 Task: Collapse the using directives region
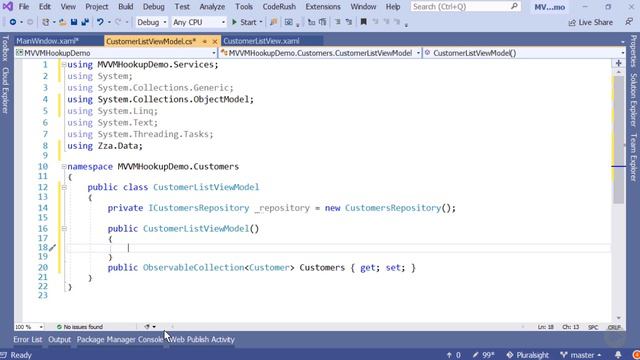(x=64, y=64)
